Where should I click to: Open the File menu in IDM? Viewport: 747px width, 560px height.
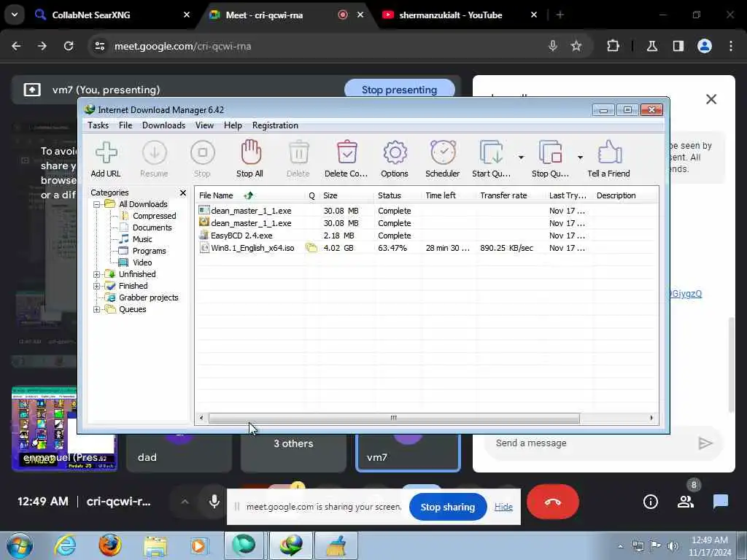click(125, 125)
